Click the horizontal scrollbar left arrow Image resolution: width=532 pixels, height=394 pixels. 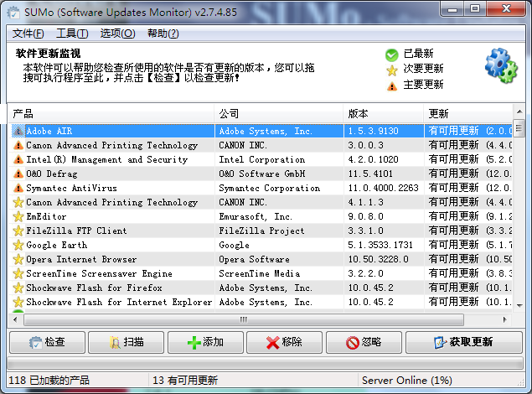click(x=15, y=319)
